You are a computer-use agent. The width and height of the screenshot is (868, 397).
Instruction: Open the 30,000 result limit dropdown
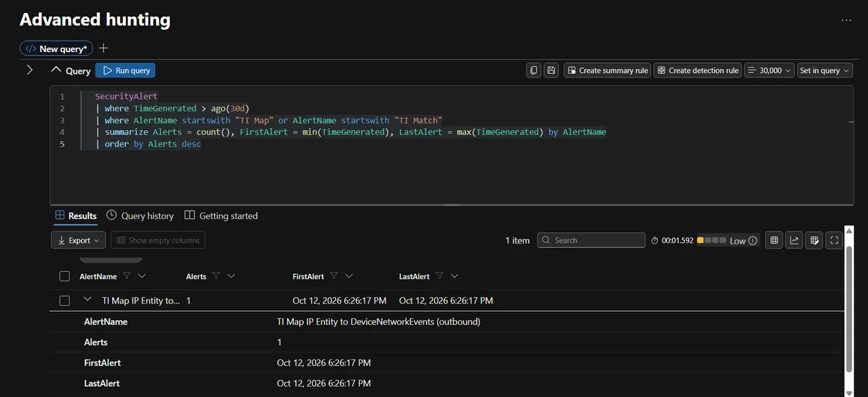coord(768,70)
